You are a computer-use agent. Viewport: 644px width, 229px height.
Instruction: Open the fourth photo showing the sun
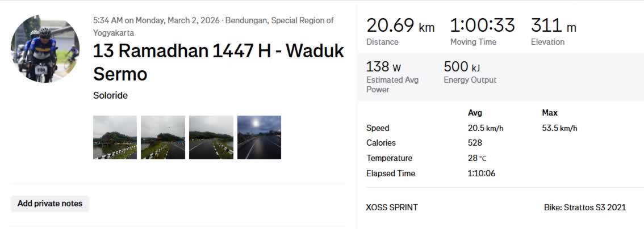tap(259, 137)
